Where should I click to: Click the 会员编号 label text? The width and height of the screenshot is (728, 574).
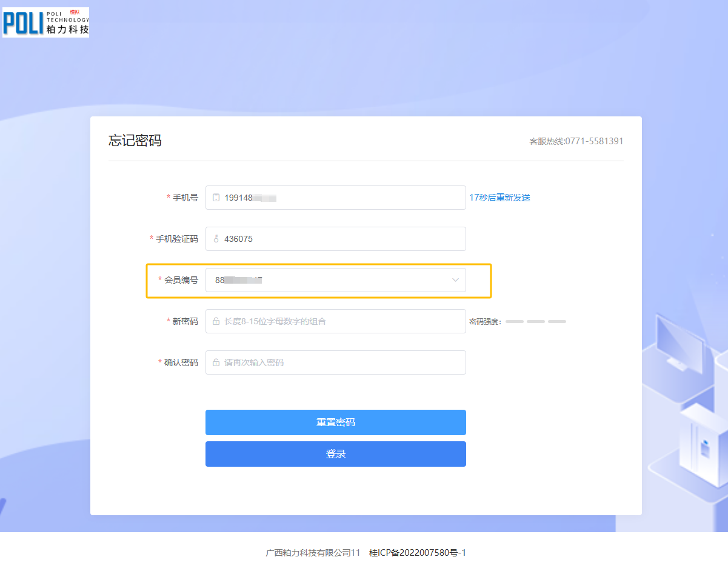(181, 280)
